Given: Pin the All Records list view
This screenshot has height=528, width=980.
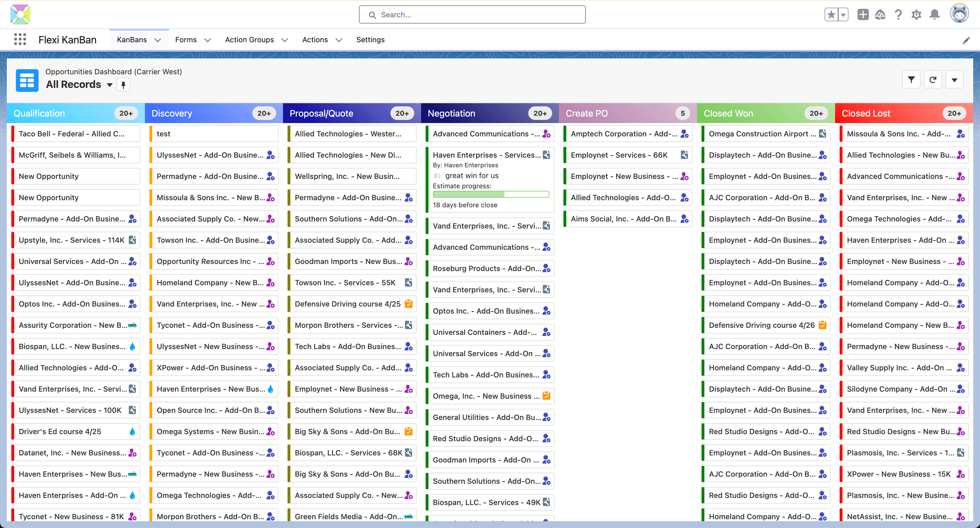Looking at the screenshot, I should pyautogui.click(x=123, y=85).
